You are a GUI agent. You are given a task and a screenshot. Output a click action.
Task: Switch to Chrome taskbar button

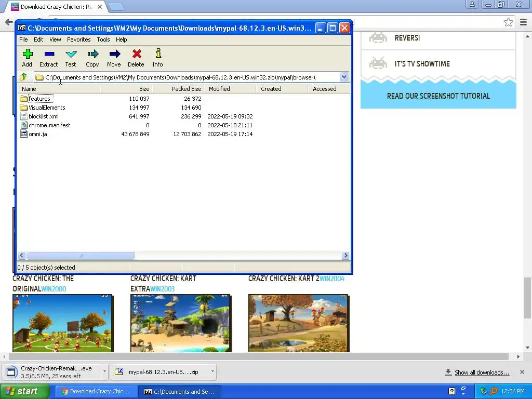96,391
